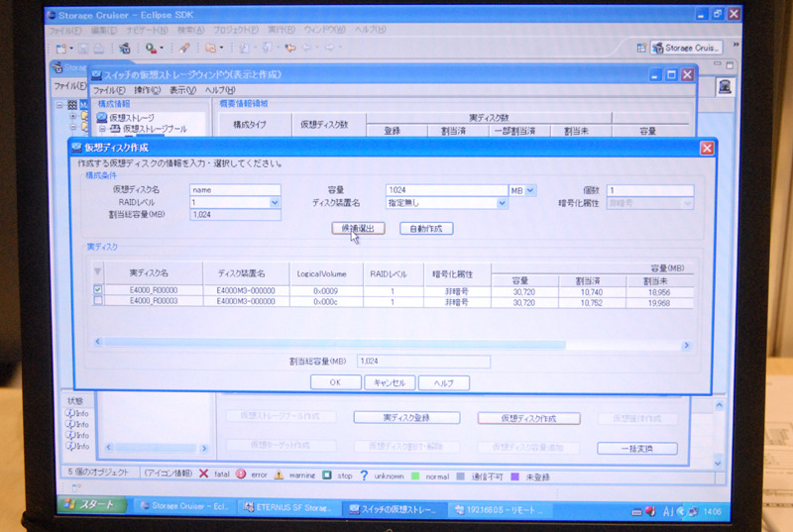Screen dimensions: 793x532
Task: Open the Eclipse プロジェクト(P) menu
Action: pyautogui.click(x=236, y=31)
